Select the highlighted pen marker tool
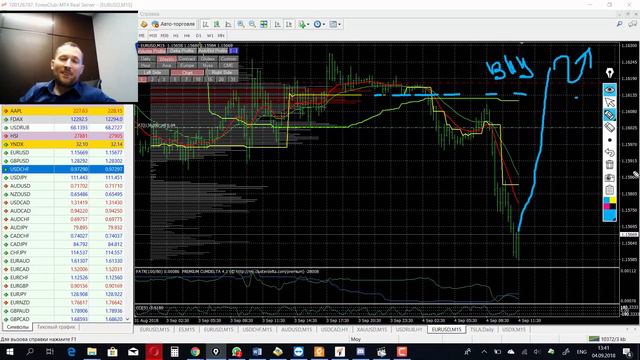Screen dimensions: 640x360 609,115
